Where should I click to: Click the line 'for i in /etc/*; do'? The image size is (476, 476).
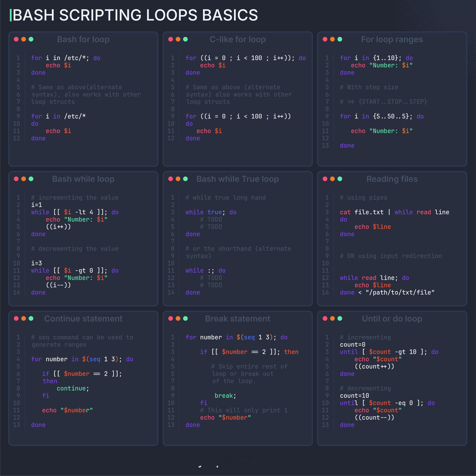[66, 58]
